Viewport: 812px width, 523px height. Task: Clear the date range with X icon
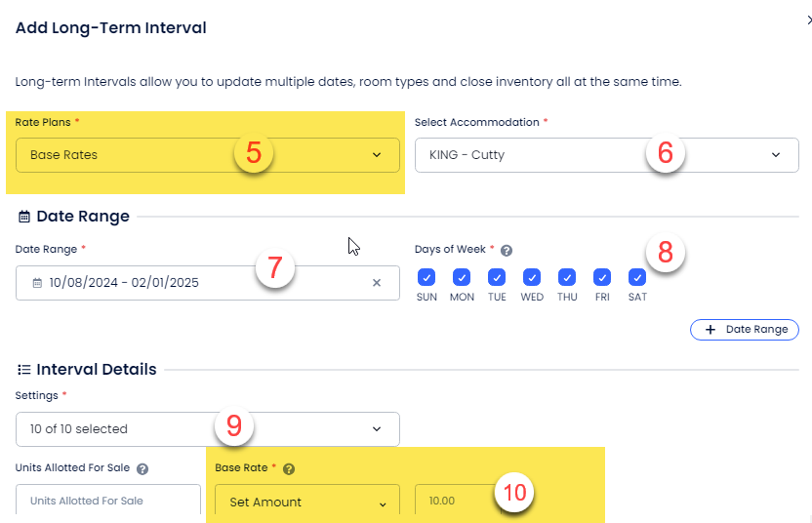pos(377,283)
